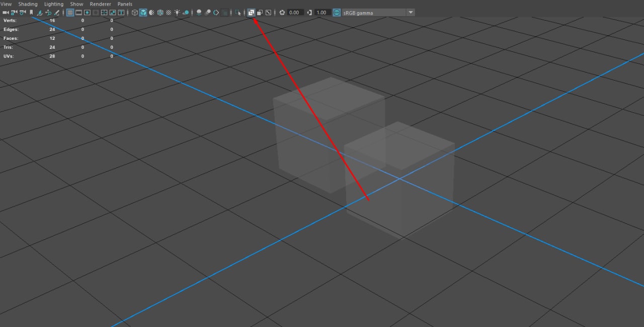Click the camera Bookmarks icon
This screenshot has height=327, width=644.
click(x=31, y=13)
